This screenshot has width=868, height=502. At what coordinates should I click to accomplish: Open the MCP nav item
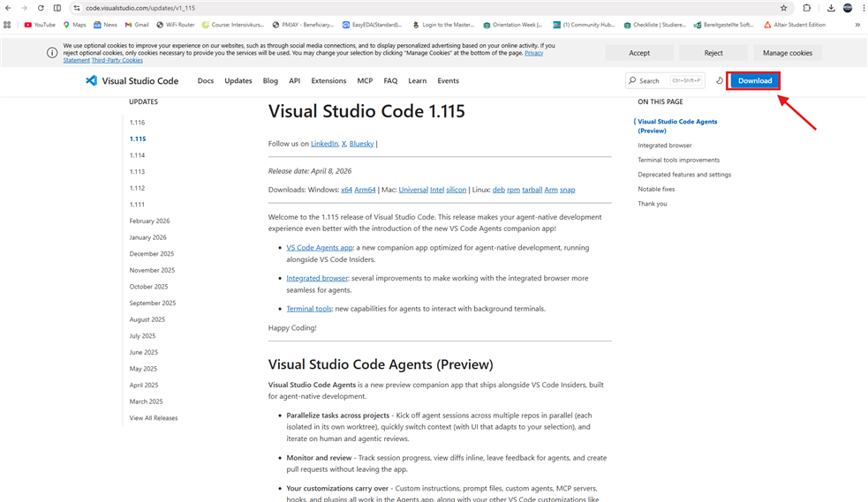[x=365, y=80]
